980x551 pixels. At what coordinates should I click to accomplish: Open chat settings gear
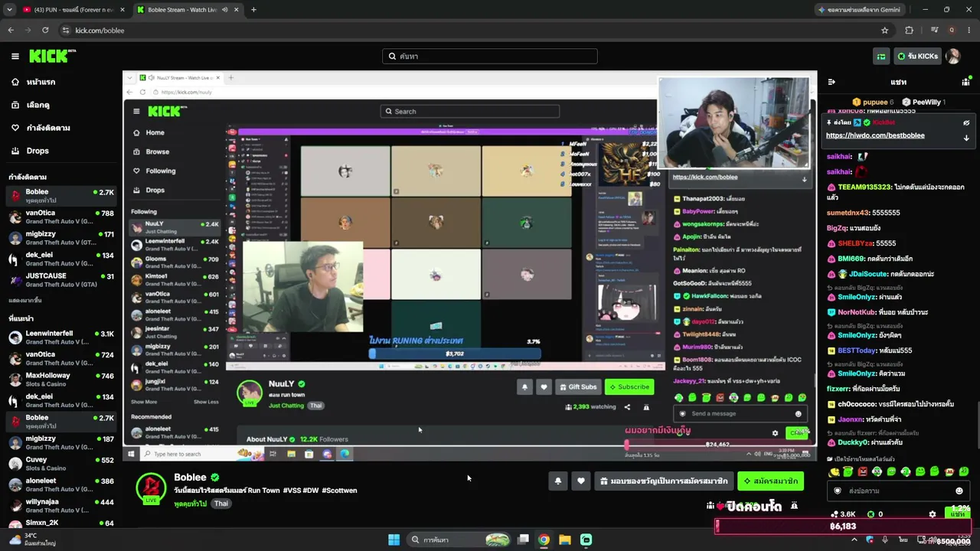click(932, 514)
